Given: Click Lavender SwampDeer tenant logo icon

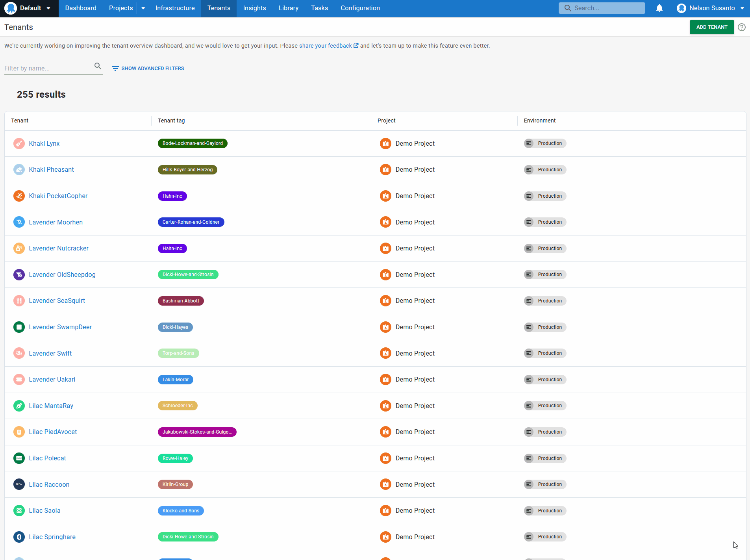Looking at the screenshot, I should pos(19,327).
